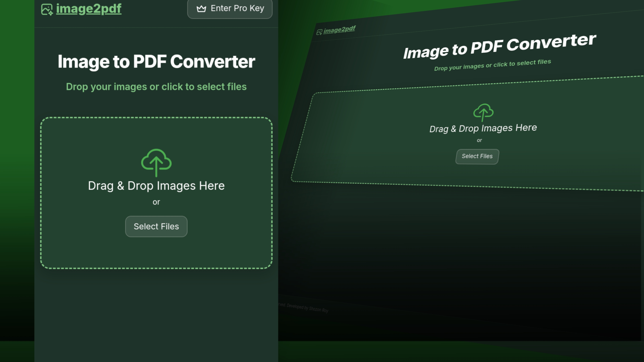644x362 pixels.
Task: Click the left 'Drag & Drop Images Here' text
Action: coord(156,186)
